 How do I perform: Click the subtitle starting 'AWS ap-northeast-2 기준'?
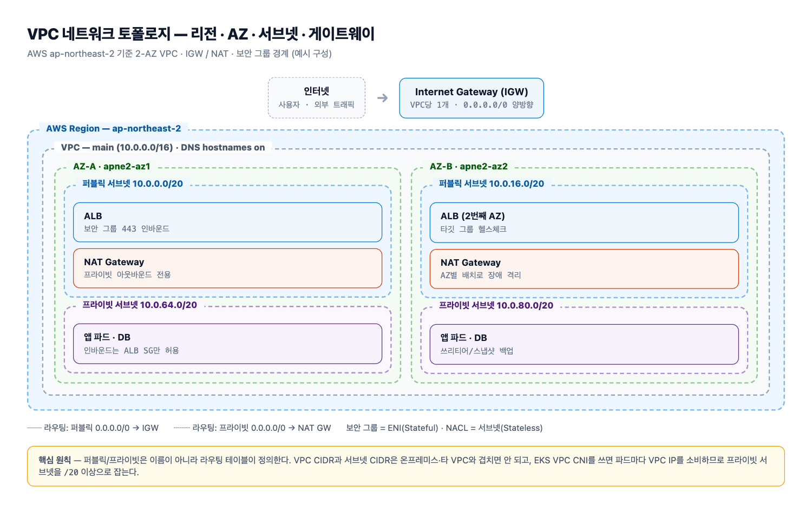point(179,54)
